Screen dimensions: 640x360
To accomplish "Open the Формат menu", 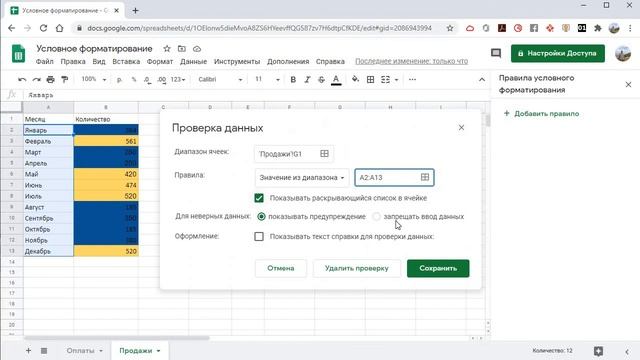I will point(160,62).
